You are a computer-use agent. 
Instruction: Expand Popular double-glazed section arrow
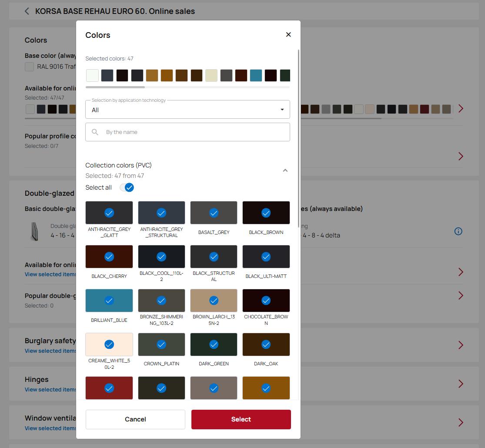click(x=461, y=296)
